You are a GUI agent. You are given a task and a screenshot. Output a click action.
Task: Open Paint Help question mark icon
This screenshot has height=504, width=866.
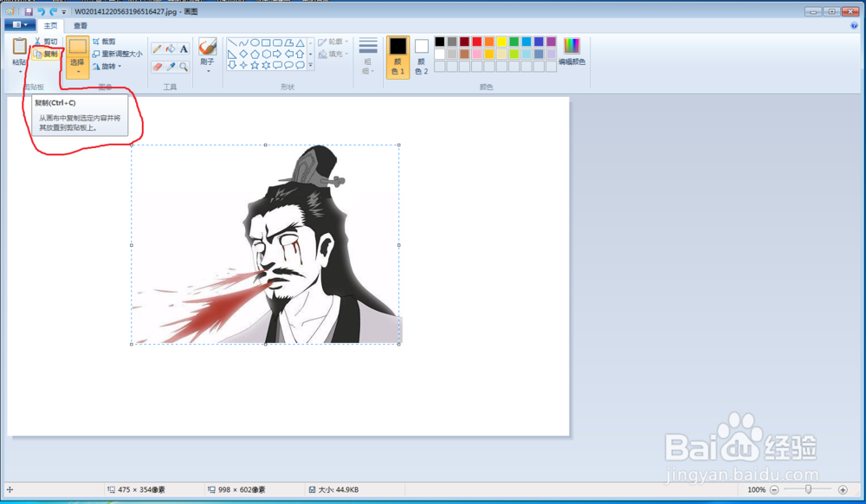point(854,25)
